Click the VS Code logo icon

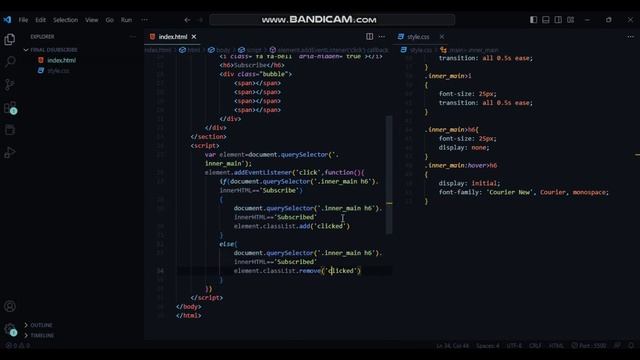point(7,20)
